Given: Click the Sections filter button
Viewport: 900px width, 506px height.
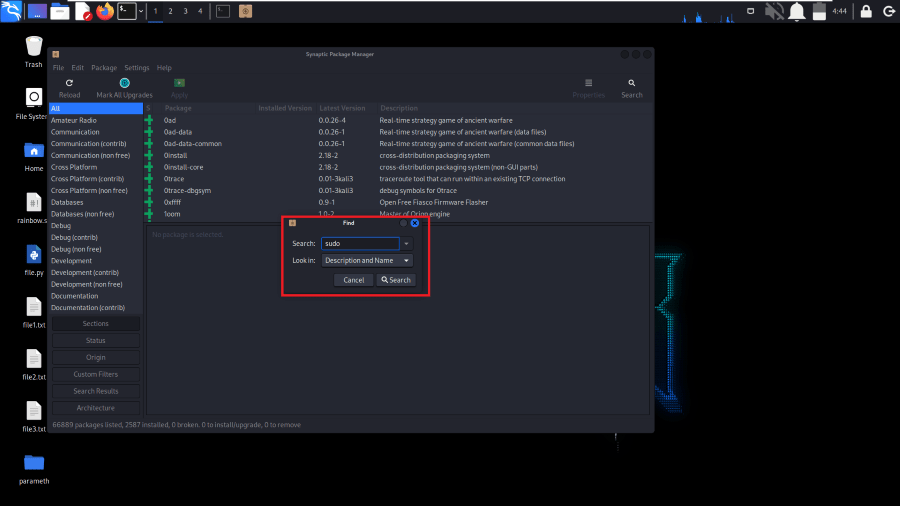Looking at the screenshot, I should [x=96, y=324].
